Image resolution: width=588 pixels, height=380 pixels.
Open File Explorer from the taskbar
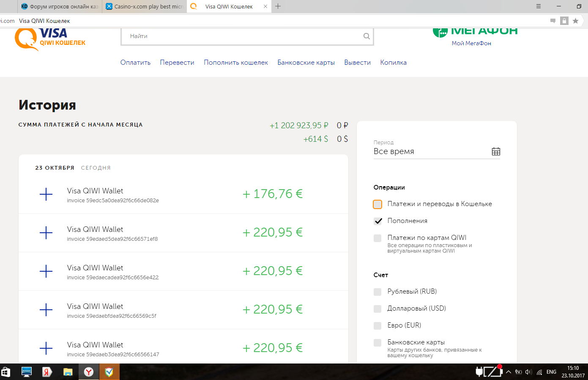68,372
